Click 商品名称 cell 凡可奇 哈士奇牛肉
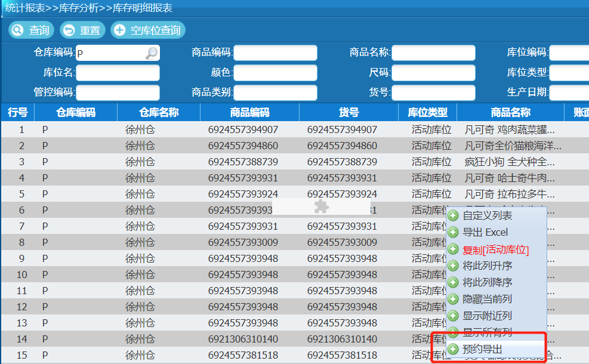The width and height of the screenshot is (589, 364). tap(510, 178)
